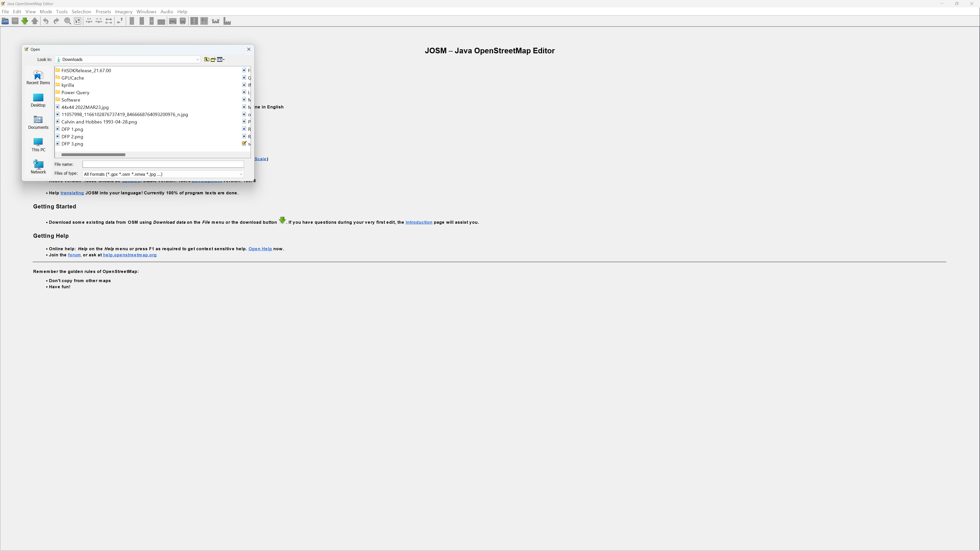Click the restaurant fork-and-spoon preset icon
Screen dimensions: 980x551
204,21
